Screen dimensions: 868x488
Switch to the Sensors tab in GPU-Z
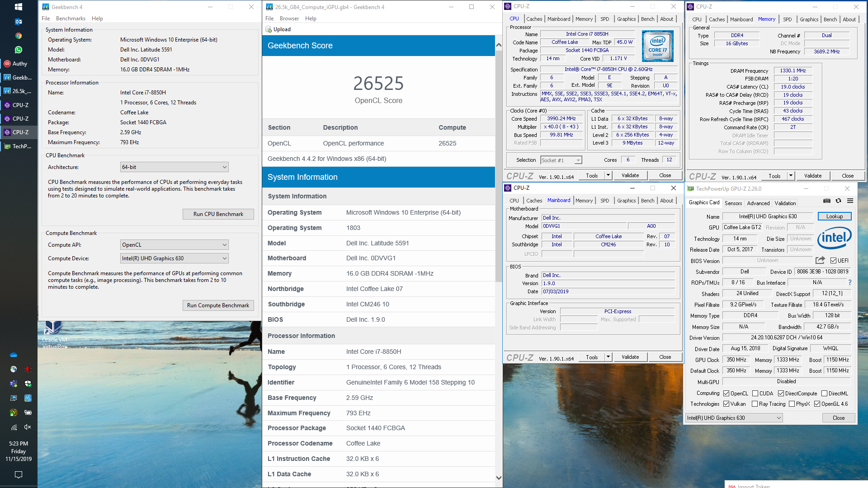(x=733, y=203)
